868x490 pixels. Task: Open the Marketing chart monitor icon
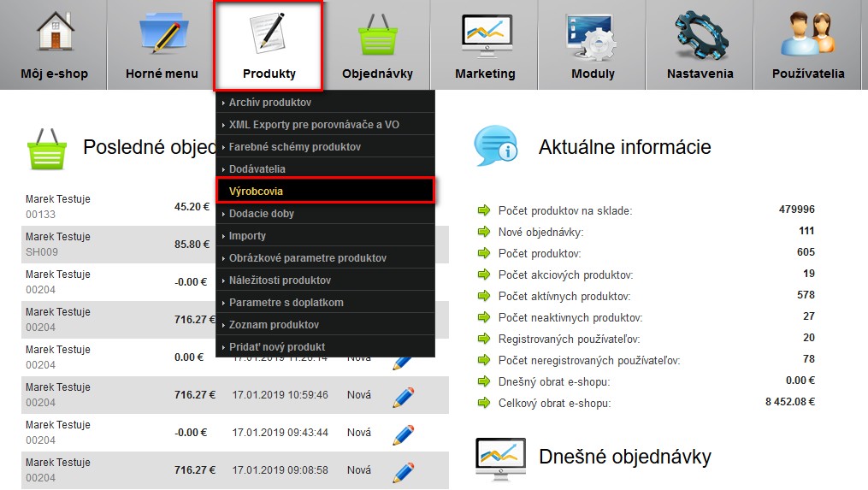(485, 32)
